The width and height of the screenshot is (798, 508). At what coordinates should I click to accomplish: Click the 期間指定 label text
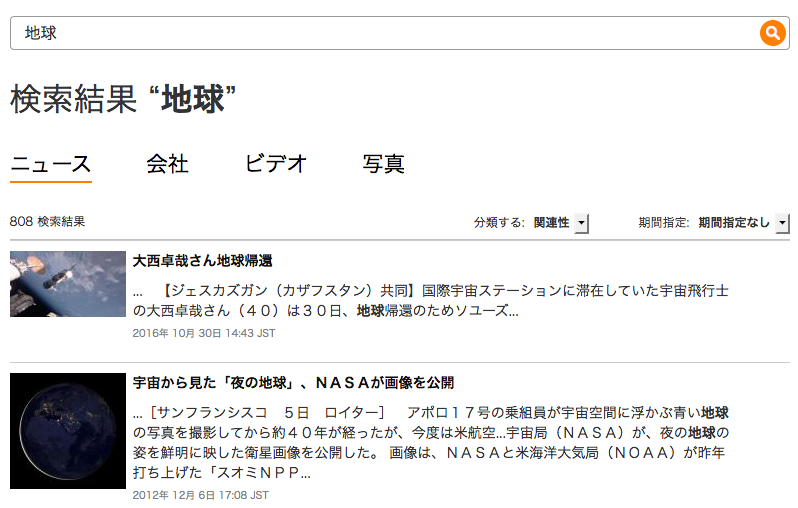click(664, 223)
